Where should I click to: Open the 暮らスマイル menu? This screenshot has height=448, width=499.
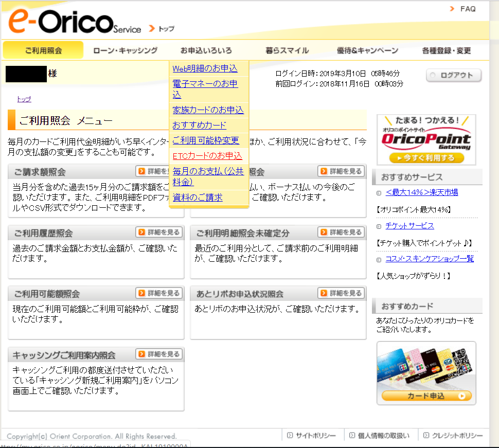[x=287, y=50]
